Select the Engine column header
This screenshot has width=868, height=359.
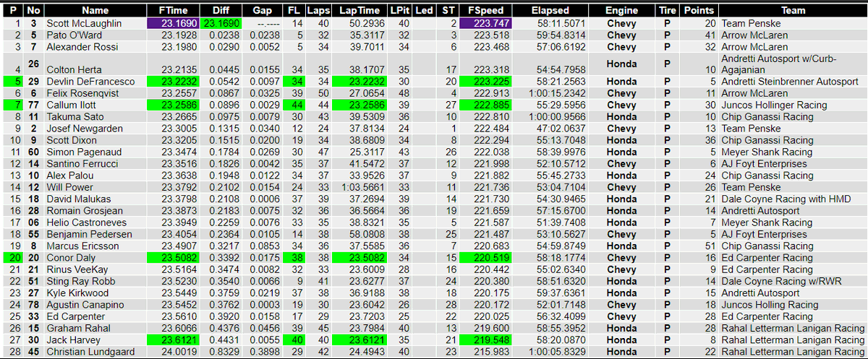[621, 11]
